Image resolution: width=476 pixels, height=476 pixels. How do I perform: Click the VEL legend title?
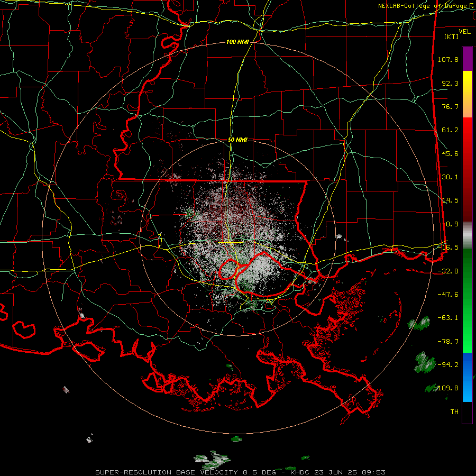coord(464,32)
